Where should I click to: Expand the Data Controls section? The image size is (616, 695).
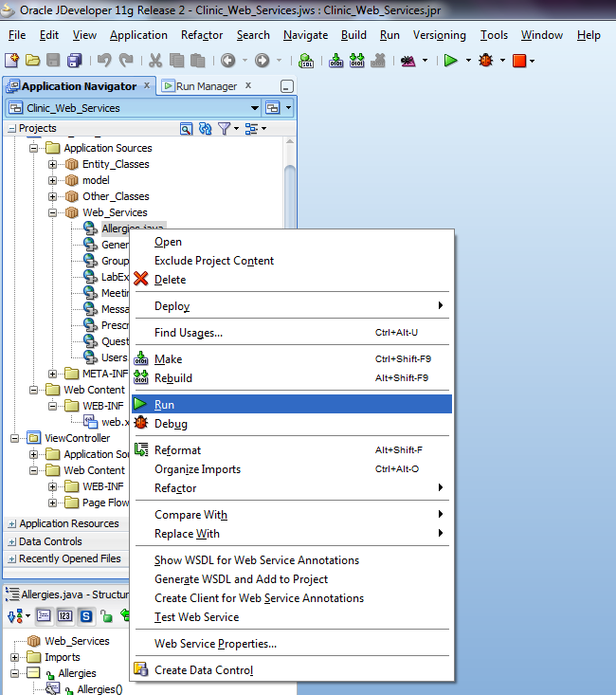tap(12, 541)
